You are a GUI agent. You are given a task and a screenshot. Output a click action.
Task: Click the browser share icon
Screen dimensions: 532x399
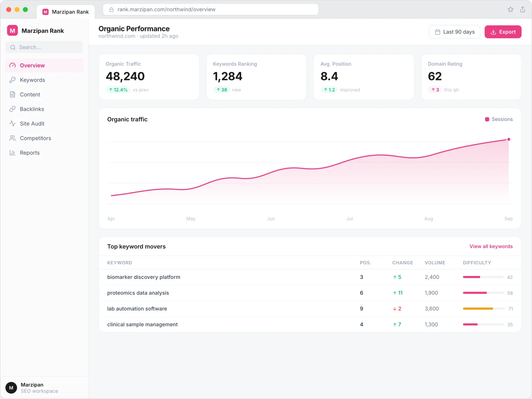point(523,9)
